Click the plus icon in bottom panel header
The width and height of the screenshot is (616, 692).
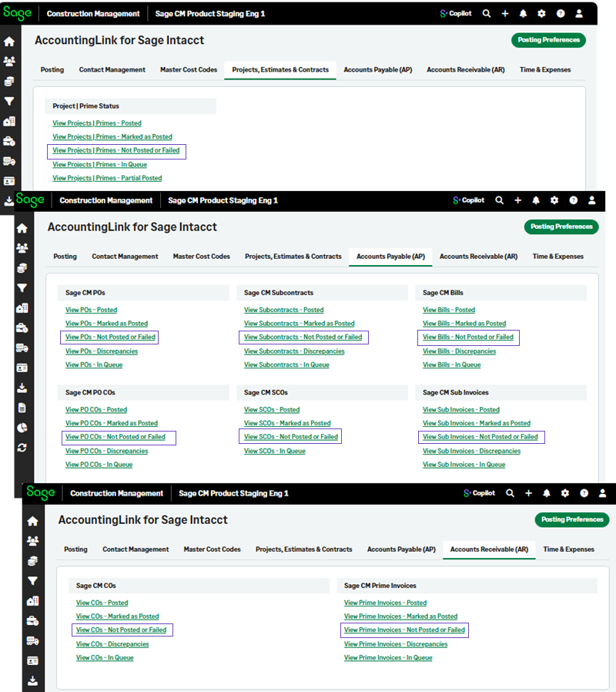point(528,493)
